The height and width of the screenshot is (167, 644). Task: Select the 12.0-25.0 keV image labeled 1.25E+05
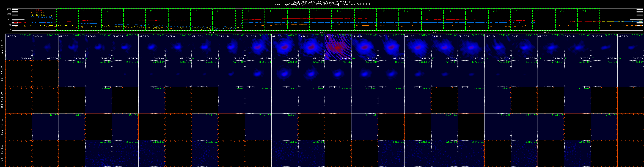tap(258, 100)
